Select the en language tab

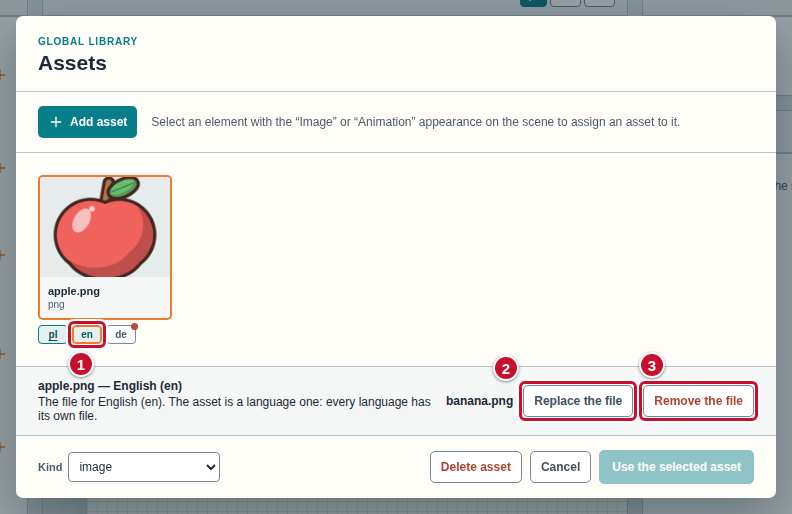[x=87, y=334]
